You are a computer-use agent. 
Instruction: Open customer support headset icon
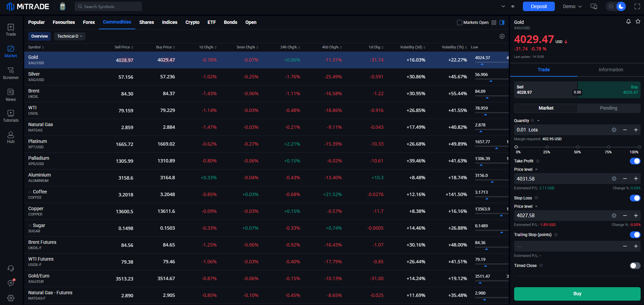11,268
